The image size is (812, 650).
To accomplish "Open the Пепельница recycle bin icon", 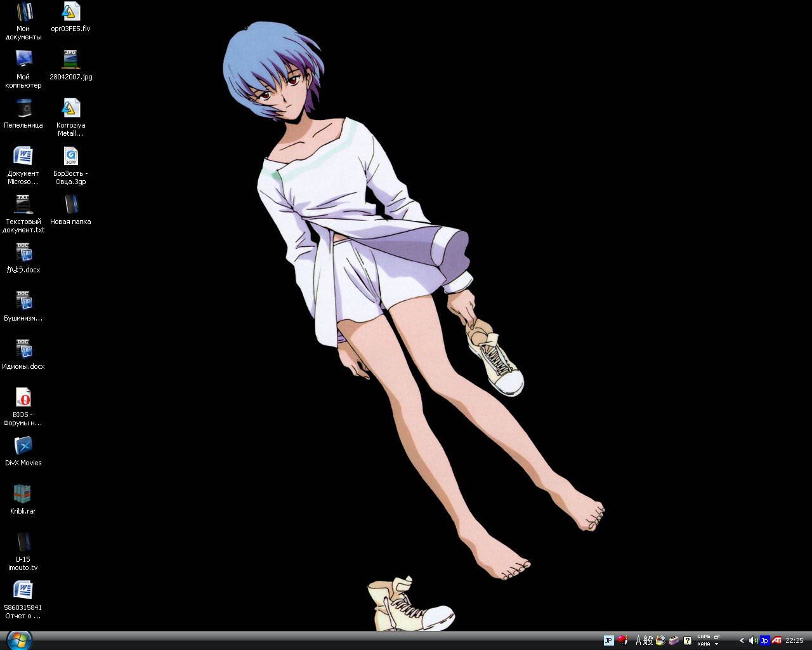I will (x=23, y=113).
